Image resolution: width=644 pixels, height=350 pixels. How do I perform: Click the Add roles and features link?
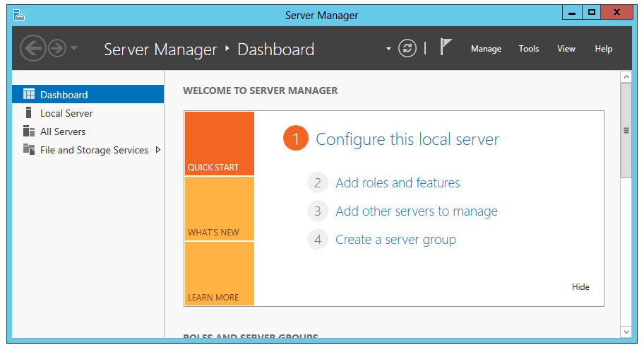point(398,183)
